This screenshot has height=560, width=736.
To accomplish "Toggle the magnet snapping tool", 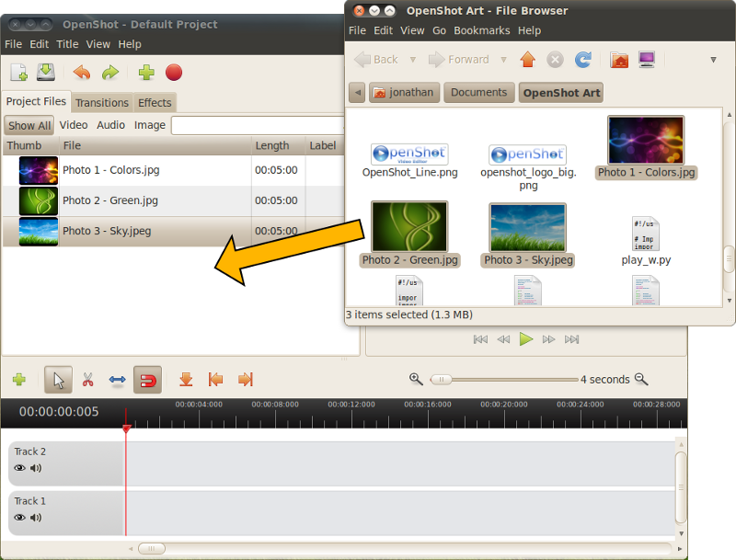I will point(147,379).
